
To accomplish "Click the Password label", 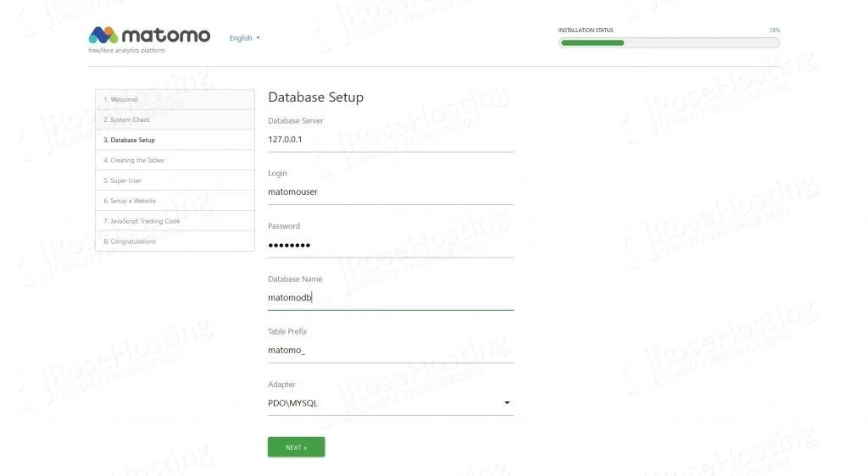I will [x=284, y=226].
